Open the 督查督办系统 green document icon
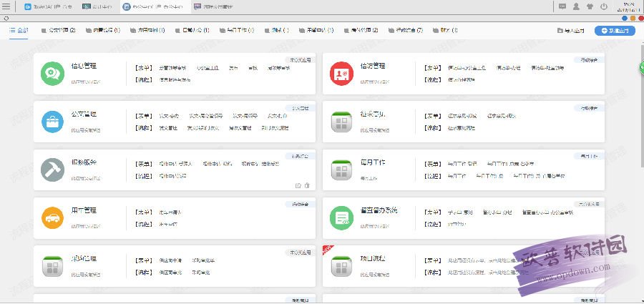The height and width of the screenshot is (304, 644). (x=341, y=217)
